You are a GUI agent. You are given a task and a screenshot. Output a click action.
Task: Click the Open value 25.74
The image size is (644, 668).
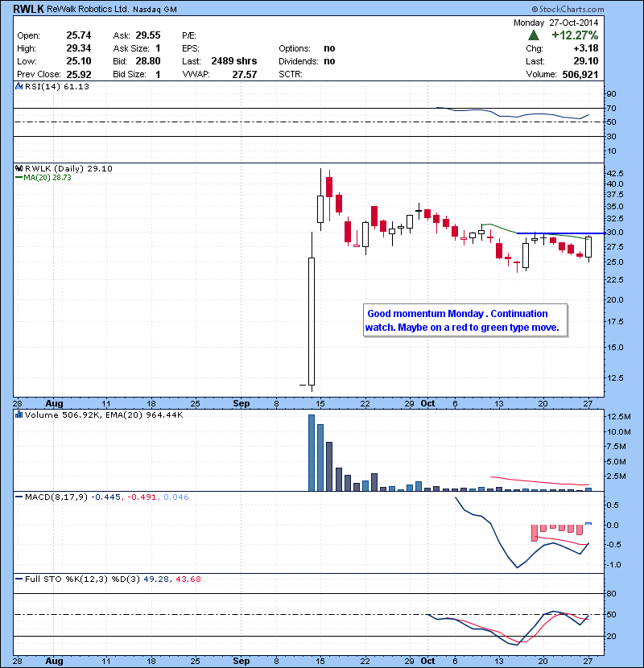(x=79, y=35)
